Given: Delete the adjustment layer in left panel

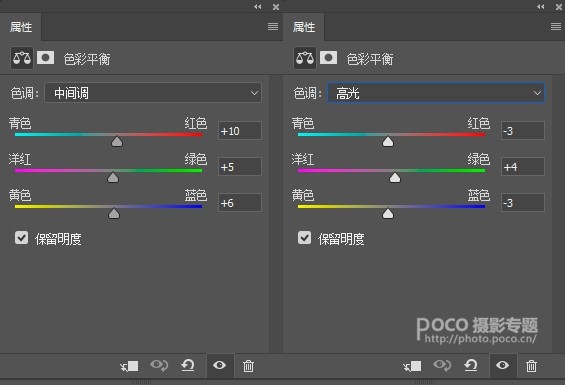Looking at the screenshot, I should coord(248,366).
